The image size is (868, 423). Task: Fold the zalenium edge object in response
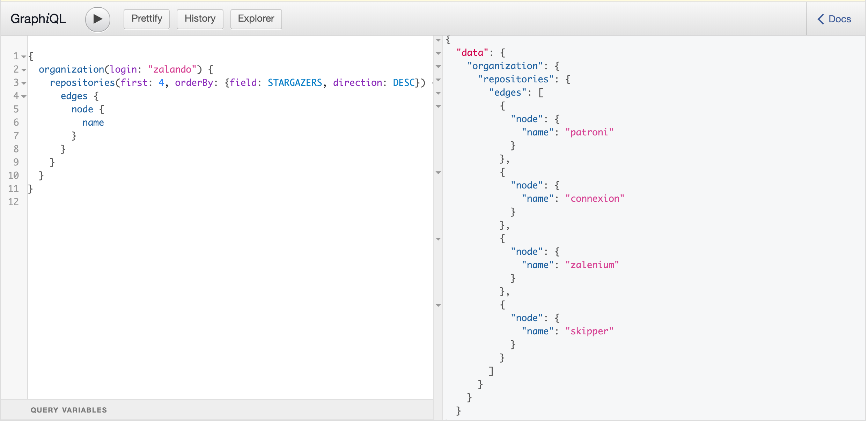438,239
